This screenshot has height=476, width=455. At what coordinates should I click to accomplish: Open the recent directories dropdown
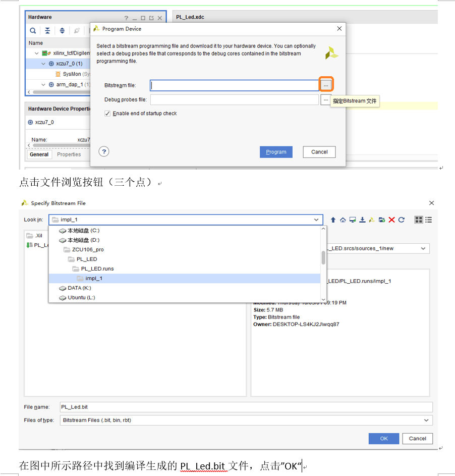[x=423, y=248]
